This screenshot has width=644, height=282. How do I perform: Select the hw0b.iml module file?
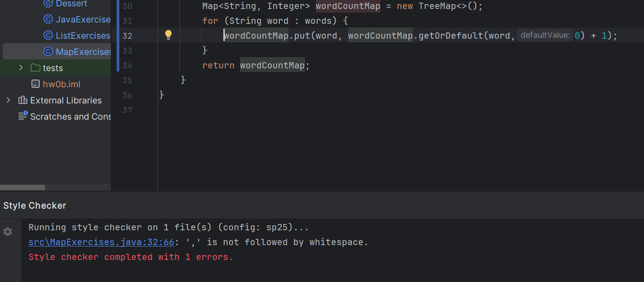tap(61, 84)
